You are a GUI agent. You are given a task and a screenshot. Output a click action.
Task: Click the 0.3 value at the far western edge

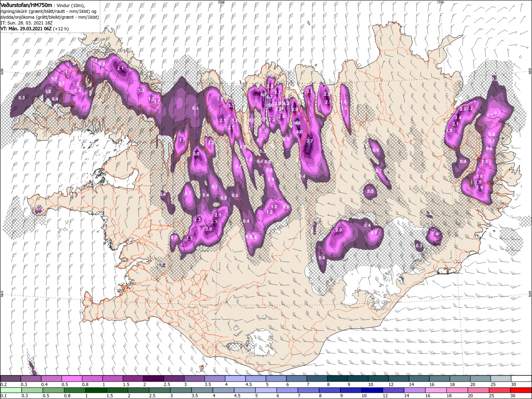pyautogui.click(x=22, y=98)
